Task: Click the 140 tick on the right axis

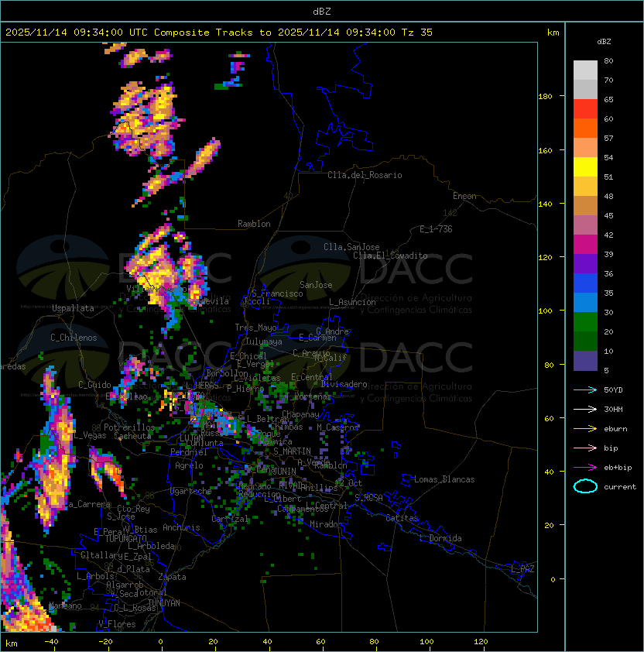Action: coord(545,204)
